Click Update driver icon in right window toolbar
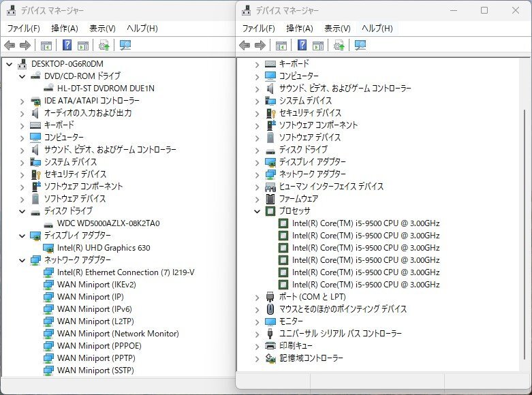532x395 pixels. (339, 45)
